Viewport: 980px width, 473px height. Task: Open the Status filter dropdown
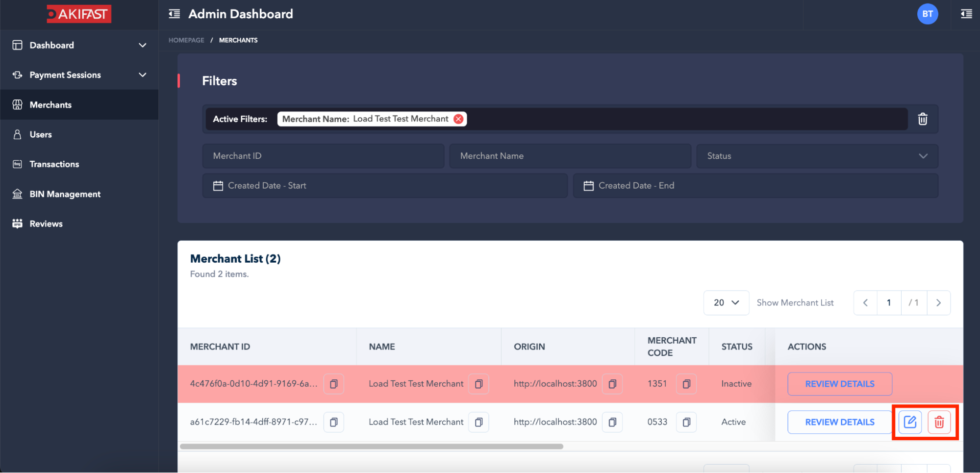point(817,156)
